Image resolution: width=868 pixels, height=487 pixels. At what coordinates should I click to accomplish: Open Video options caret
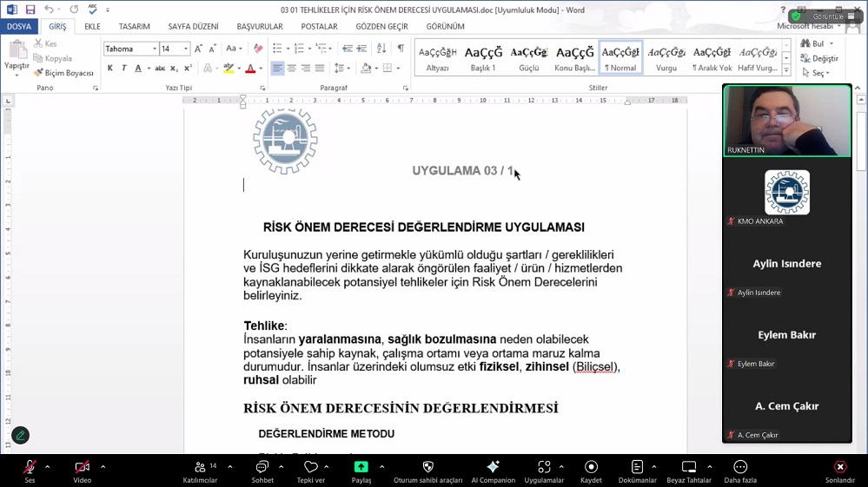pyautogui.click(x=103, y=466)
